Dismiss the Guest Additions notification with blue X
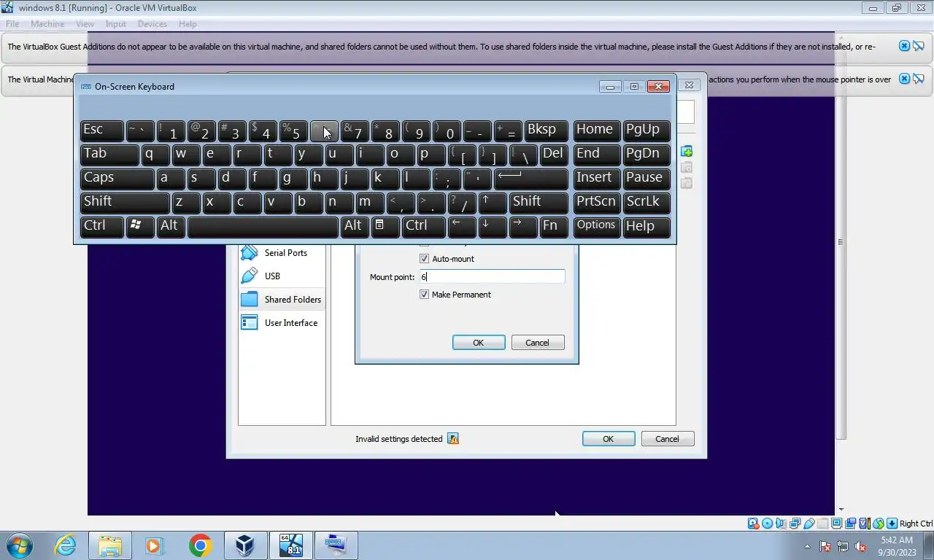 tap(904, 46)
